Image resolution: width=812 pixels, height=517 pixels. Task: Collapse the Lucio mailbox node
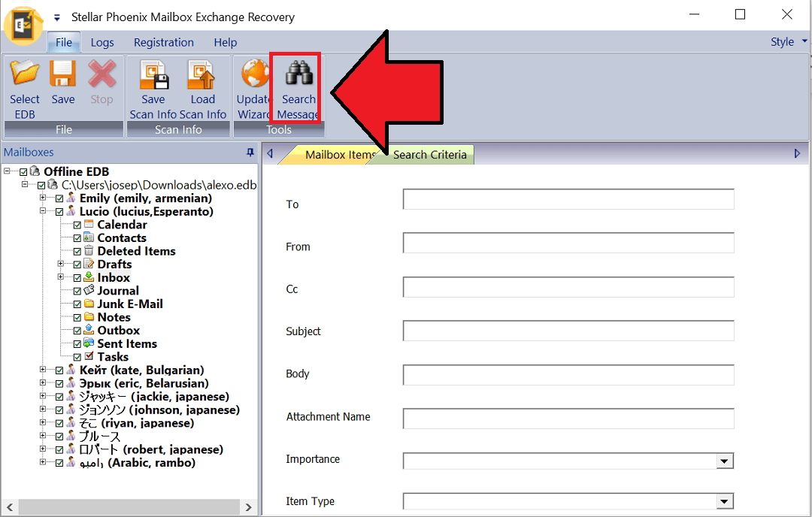[x=43, y=210]
